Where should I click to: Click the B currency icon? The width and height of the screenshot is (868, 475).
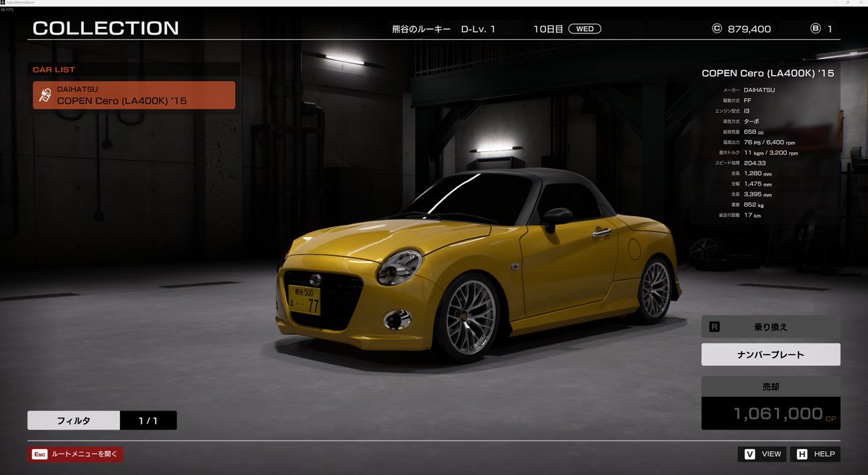point(816,29)
